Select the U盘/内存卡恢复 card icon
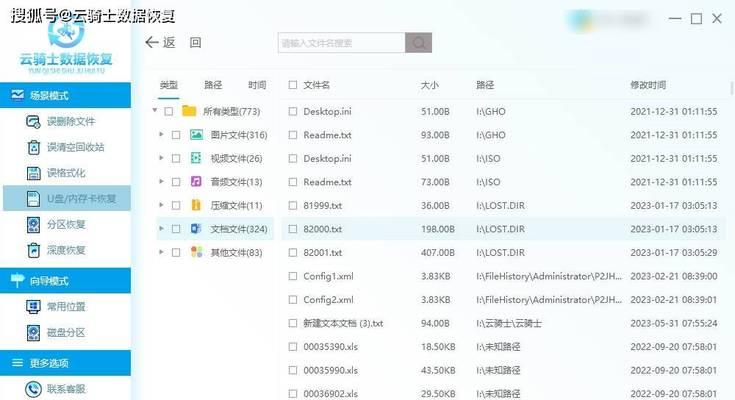 [x=33, y=199]
